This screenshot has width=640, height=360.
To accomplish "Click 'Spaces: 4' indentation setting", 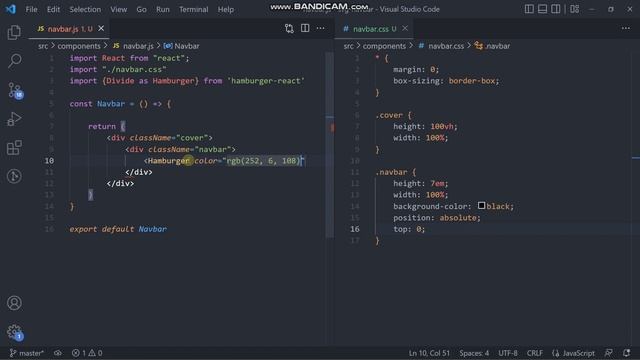I will (x=474, y=353).
